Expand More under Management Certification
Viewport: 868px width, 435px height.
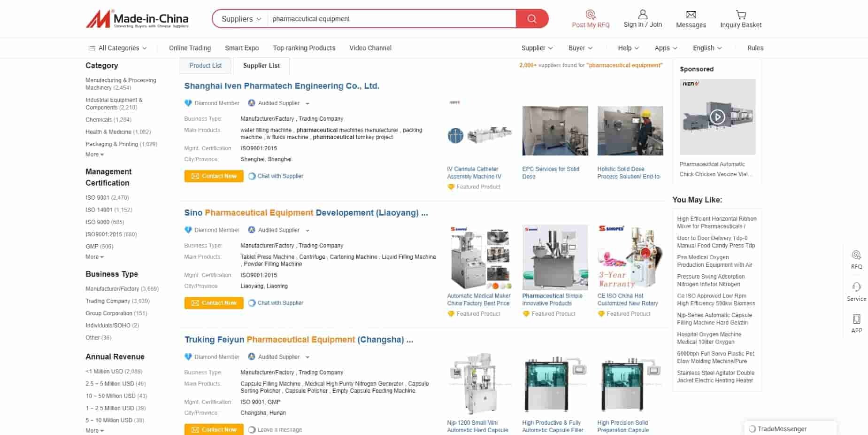(x=94, y=257)
